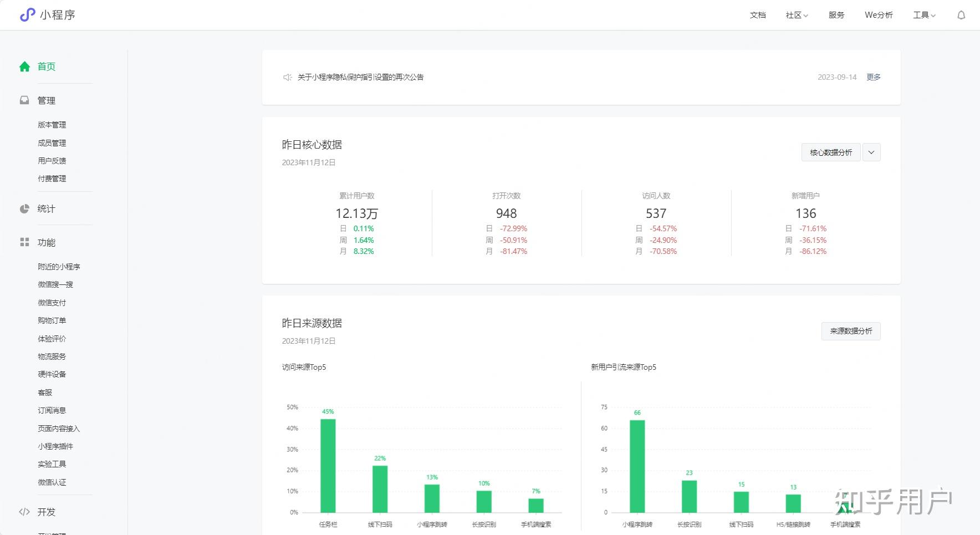The width and height of the screenshot is (980, 535).
Task: Click the 昨日来源数据 heading
Action: click(312, 323)
